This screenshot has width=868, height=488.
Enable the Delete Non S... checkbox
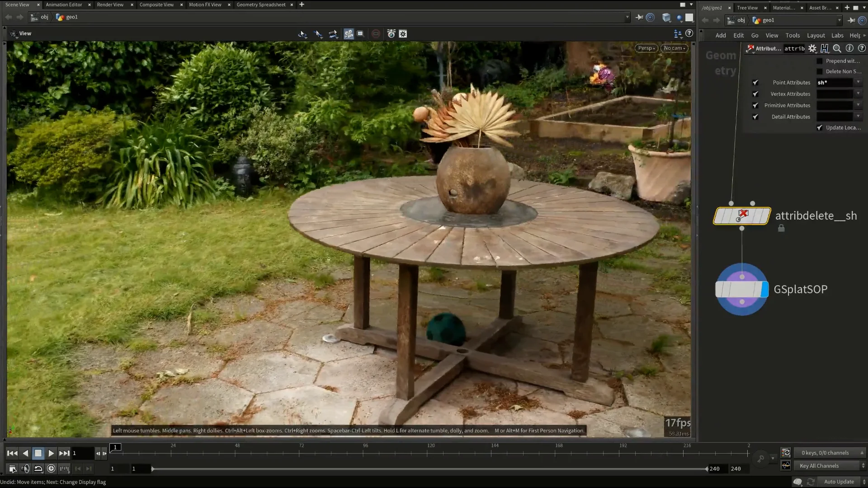820,71
